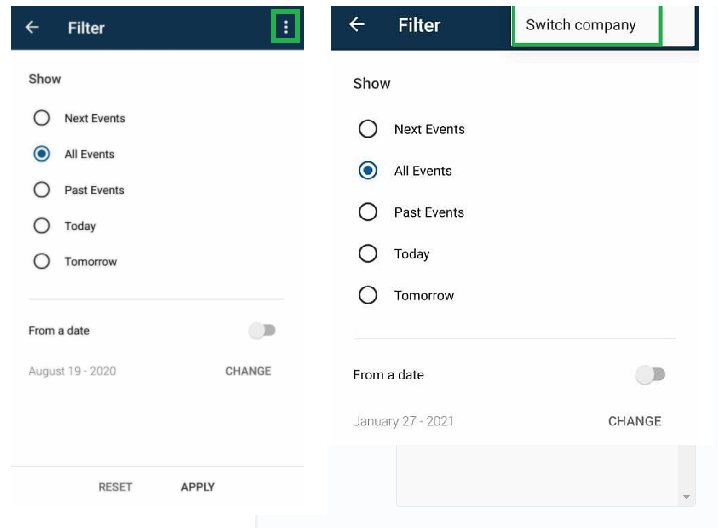Click the January 27 - 2021 date text
This screenshot has height=528, width=718.
coord(403,421)
